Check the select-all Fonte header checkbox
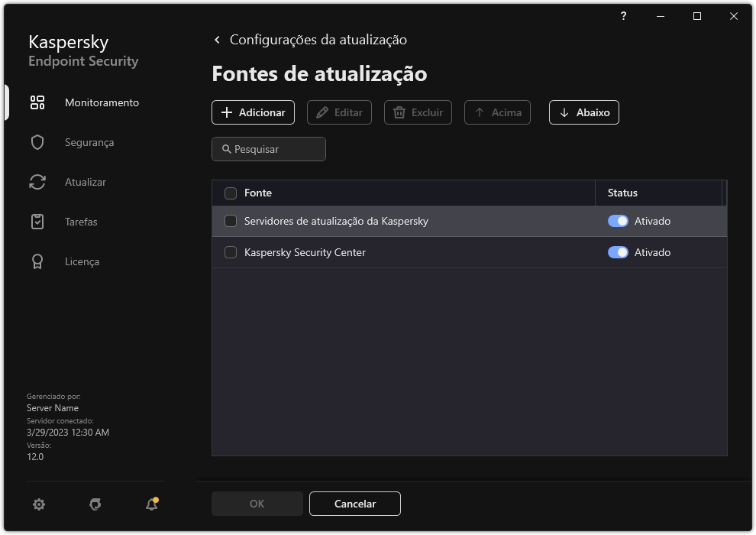 pyautogui.click(x=230, y=193)
